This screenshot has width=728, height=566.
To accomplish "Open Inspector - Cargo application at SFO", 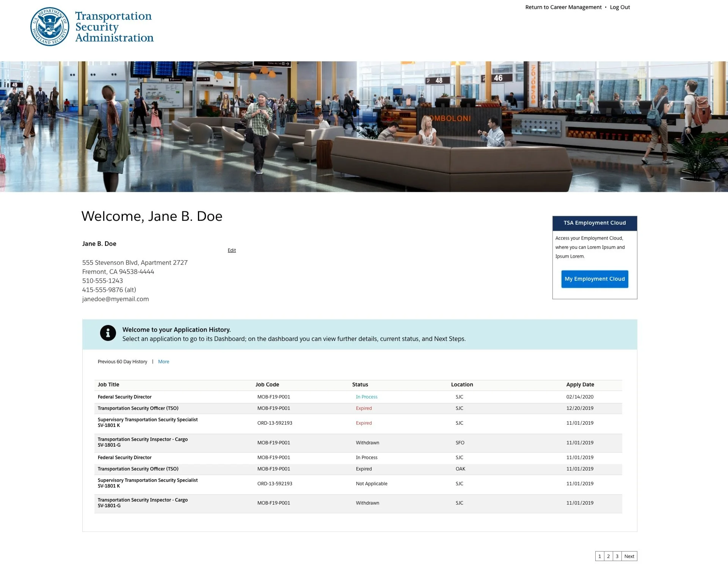I will [x=143, y=439].
